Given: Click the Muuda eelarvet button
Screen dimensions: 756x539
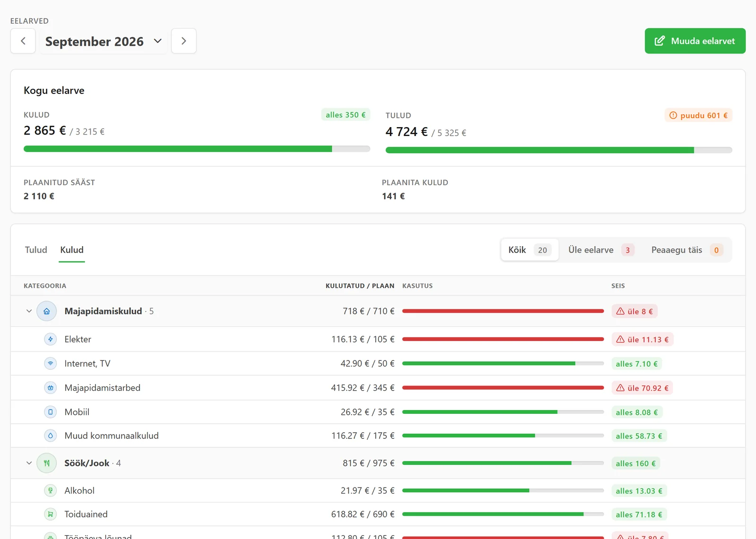Looking at the screenshot, I should coord(695,41).
